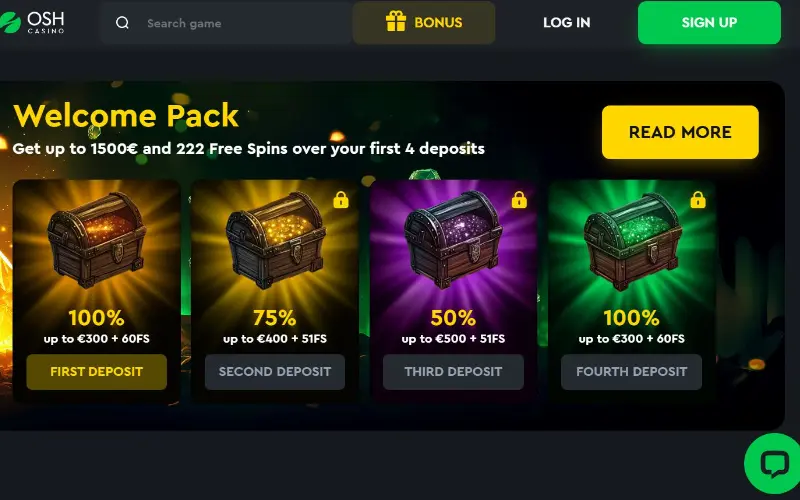Click the purple treasure chest image
The width and height of the screenshot is (800, 500).
454,239
